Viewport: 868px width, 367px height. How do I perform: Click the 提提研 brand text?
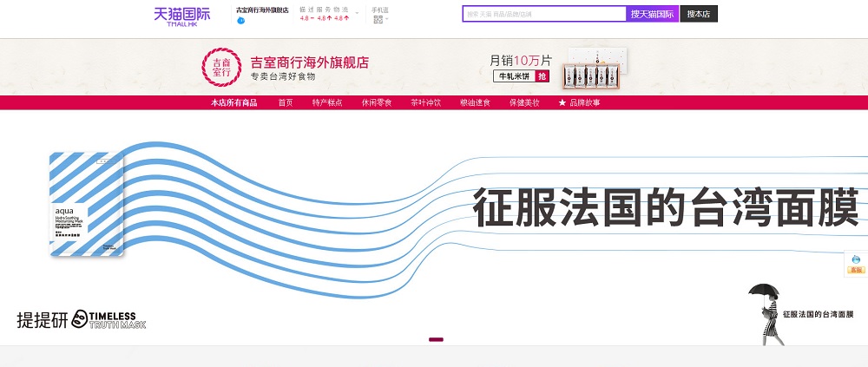pos(42,319)
